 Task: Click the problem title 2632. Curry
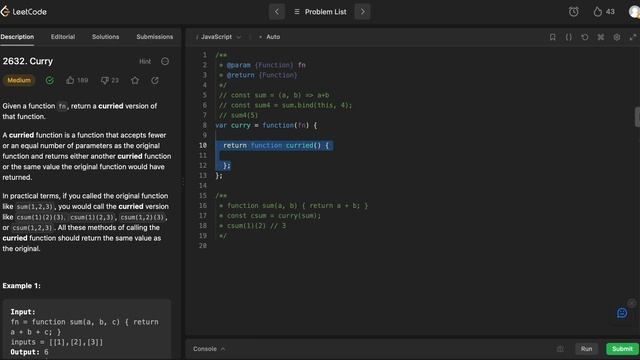point(28,61)
